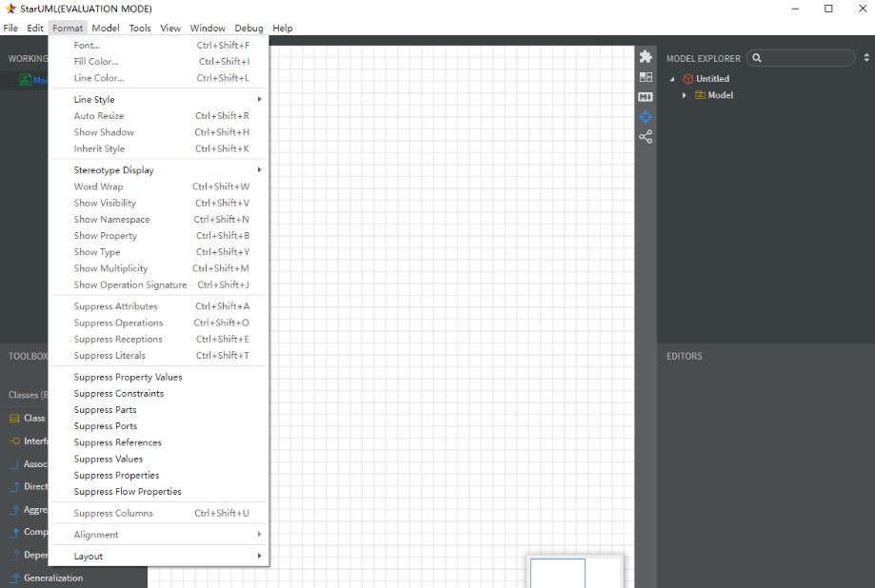Viewport: 875px width, 588px height.
Task: Collapse the Untitled project tree node
Action: [x=673, y=79]
